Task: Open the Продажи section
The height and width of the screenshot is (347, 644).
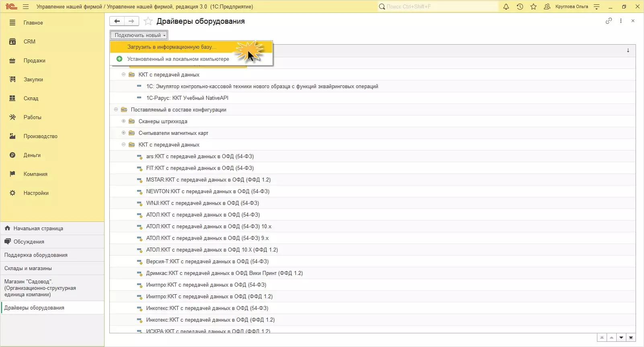Action: (52, 60)
